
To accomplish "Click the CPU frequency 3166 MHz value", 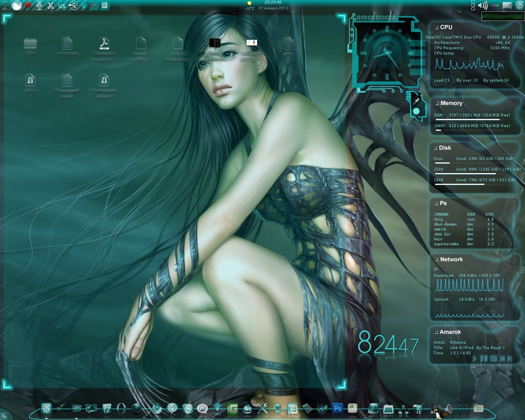I will click(x=500, y=48).
